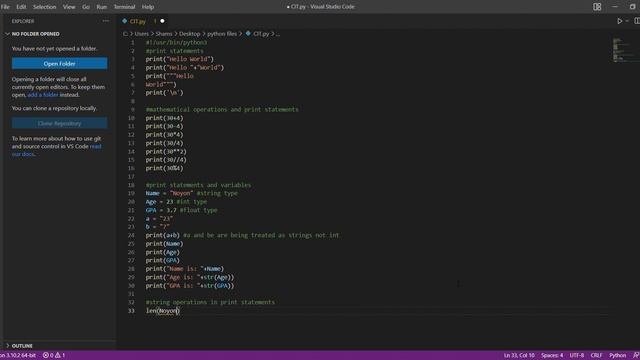
Task: Click the GPA = 3.7 line
Action: coord(181,210)
